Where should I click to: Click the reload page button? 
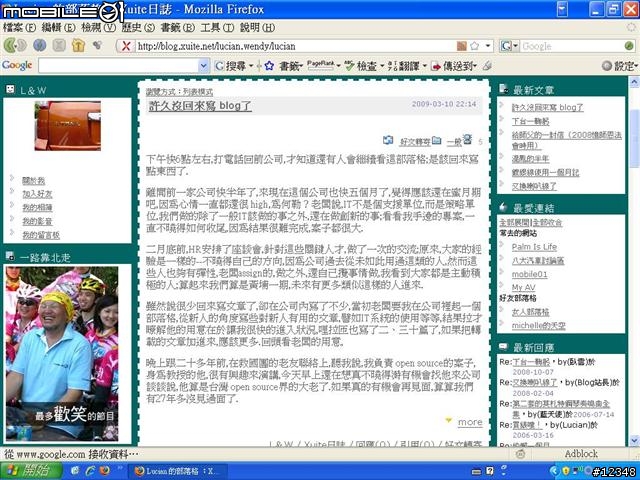(x=40, y=45)
